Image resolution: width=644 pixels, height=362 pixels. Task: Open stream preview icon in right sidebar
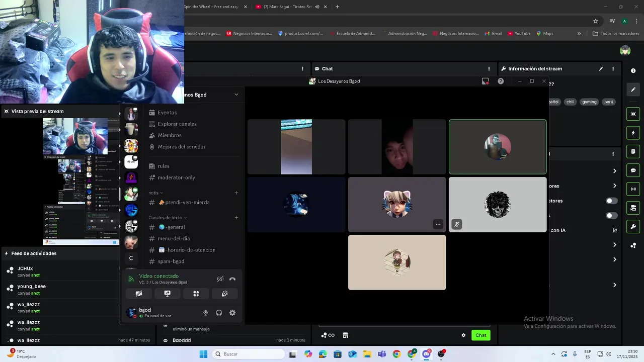point(633,114)
